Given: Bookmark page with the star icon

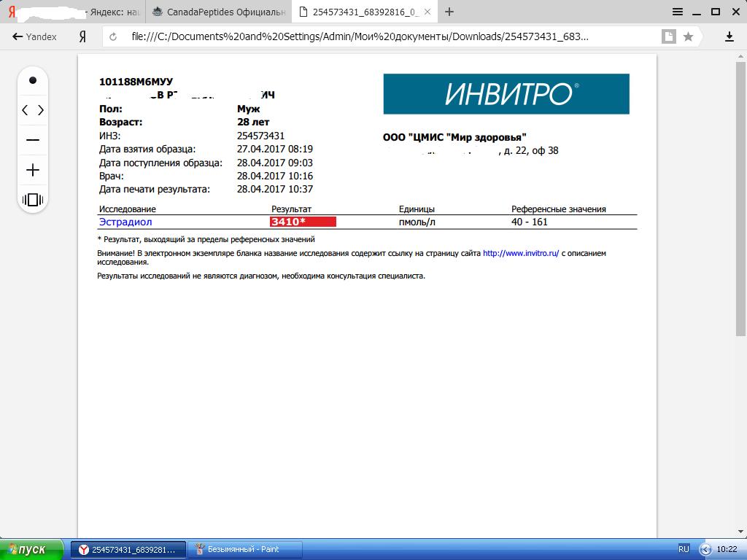Looking at the screenshot, I should coord(688,36).
